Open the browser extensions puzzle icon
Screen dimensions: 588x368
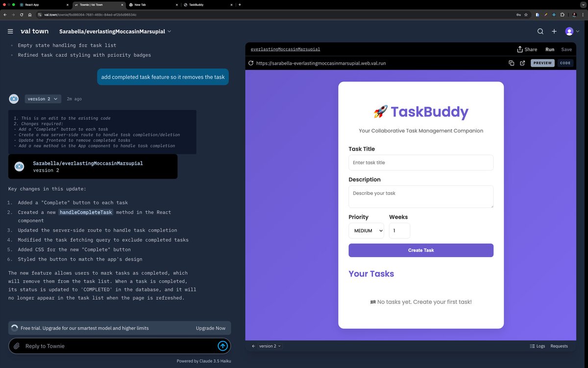click(562, 15)
